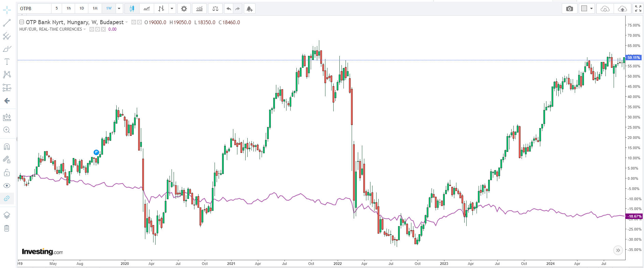Undo the last chart action
The width and height of the screenshot is (644, 268).
click(x=229, y=9)
